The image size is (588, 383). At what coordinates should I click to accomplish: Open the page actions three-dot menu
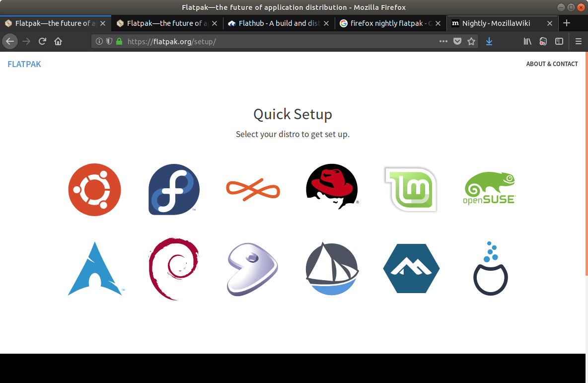443,42
